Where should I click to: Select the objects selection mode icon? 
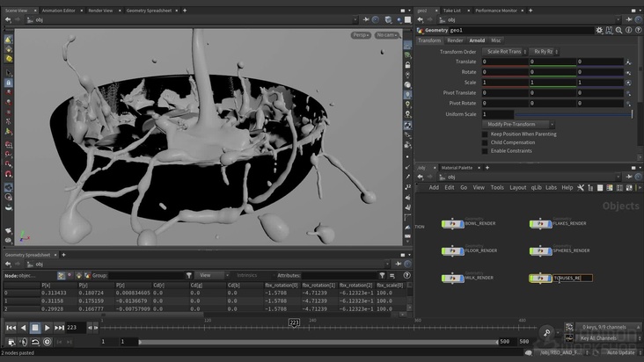[x=8, y=40]
